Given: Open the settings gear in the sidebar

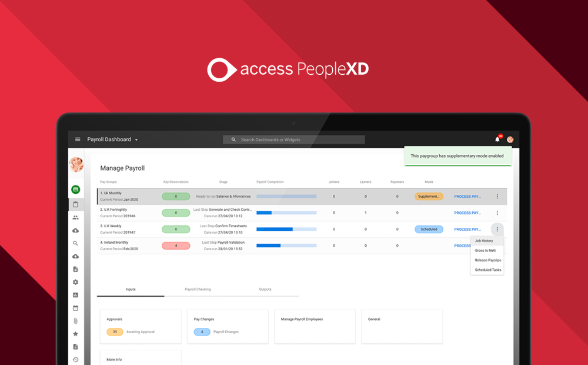Looking at the screenshot, I should point(75,282).
